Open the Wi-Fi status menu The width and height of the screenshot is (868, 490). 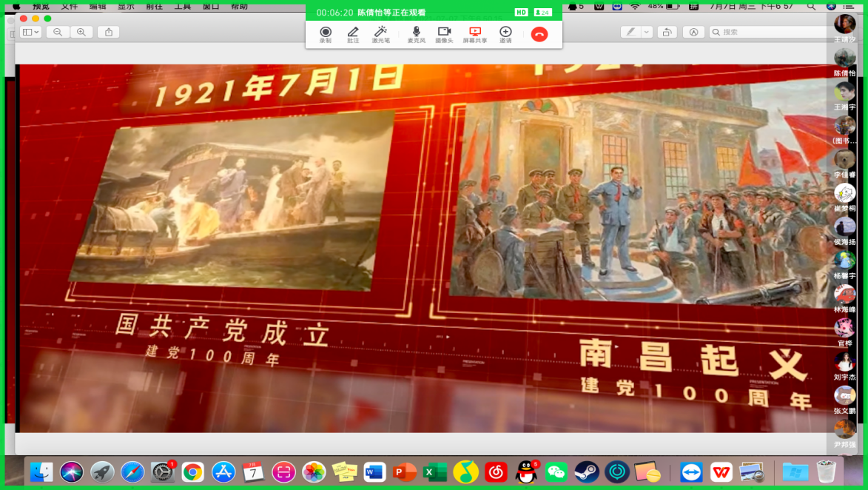pyautogui.click(x=635, y=6)
